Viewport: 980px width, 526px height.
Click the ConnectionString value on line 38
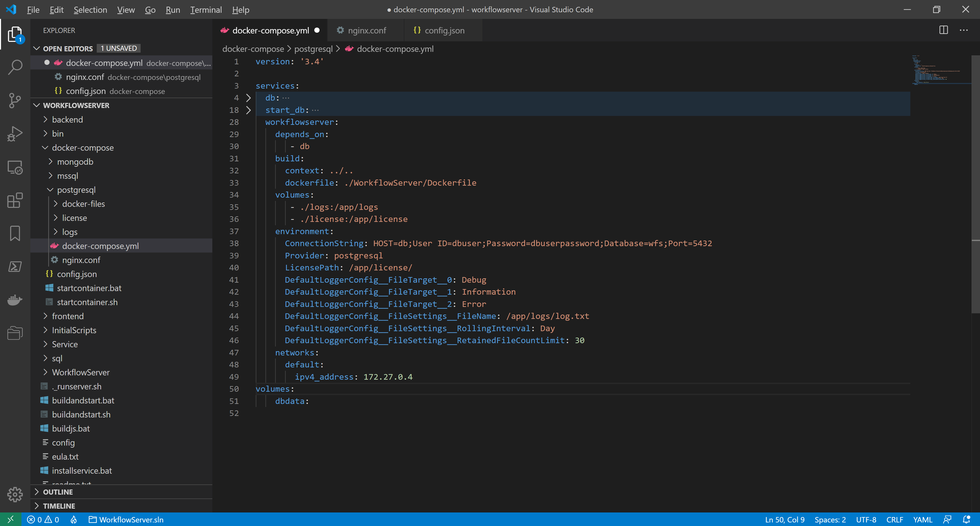pos(543,243)
